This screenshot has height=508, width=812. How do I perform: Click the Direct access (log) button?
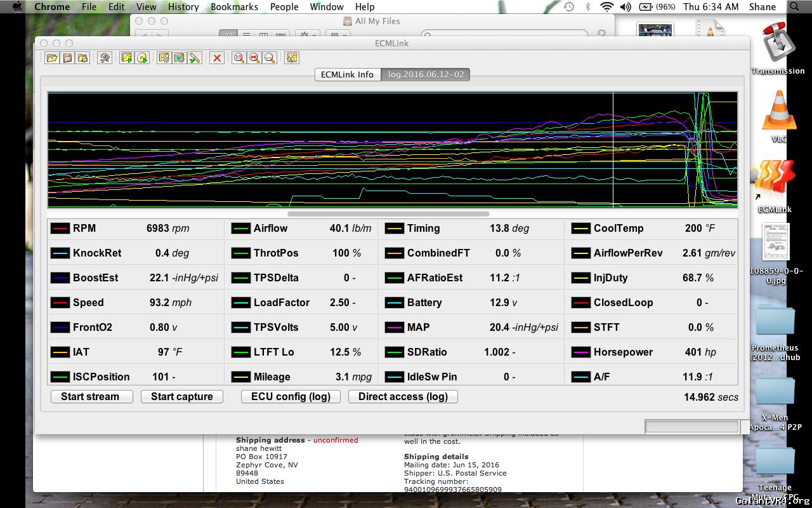coord(403,396)
